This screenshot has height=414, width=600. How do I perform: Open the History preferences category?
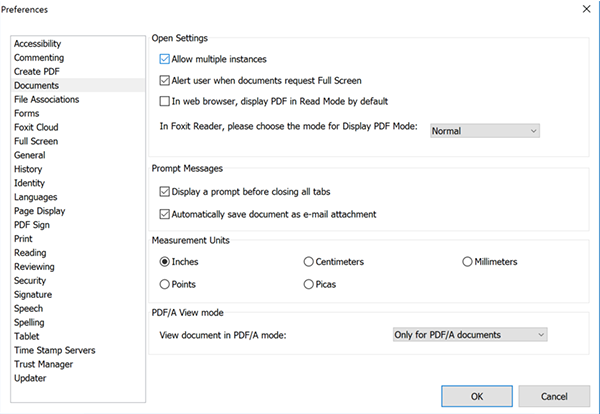78,169
